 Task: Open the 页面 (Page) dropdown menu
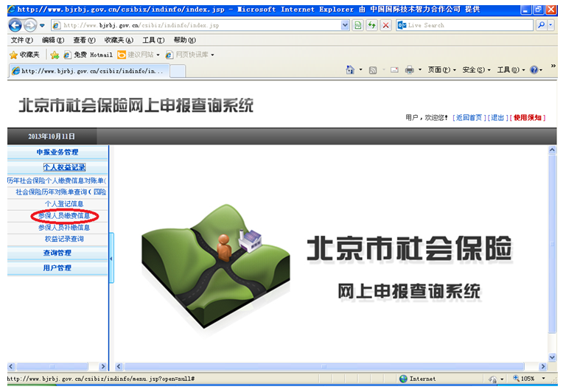[442, 70]
